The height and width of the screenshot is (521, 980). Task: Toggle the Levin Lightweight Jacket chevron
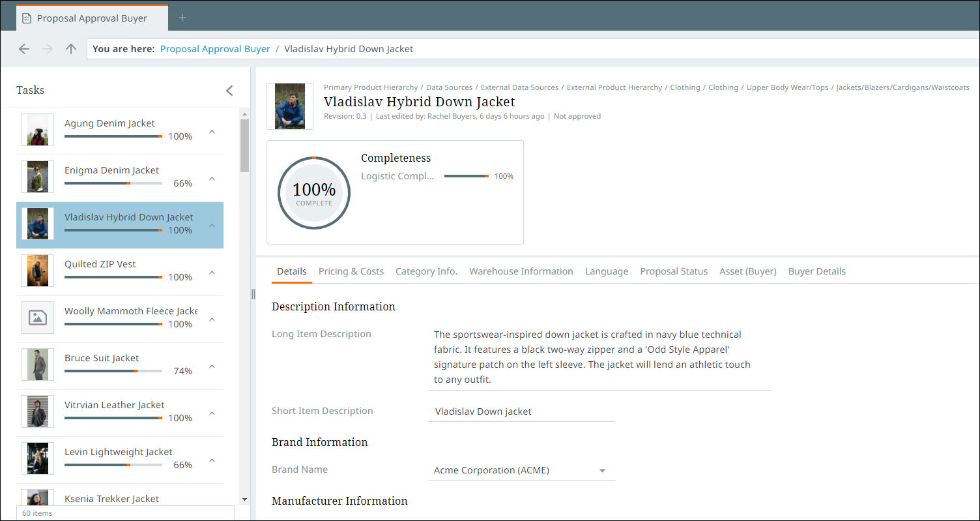(x=212, y=460)
